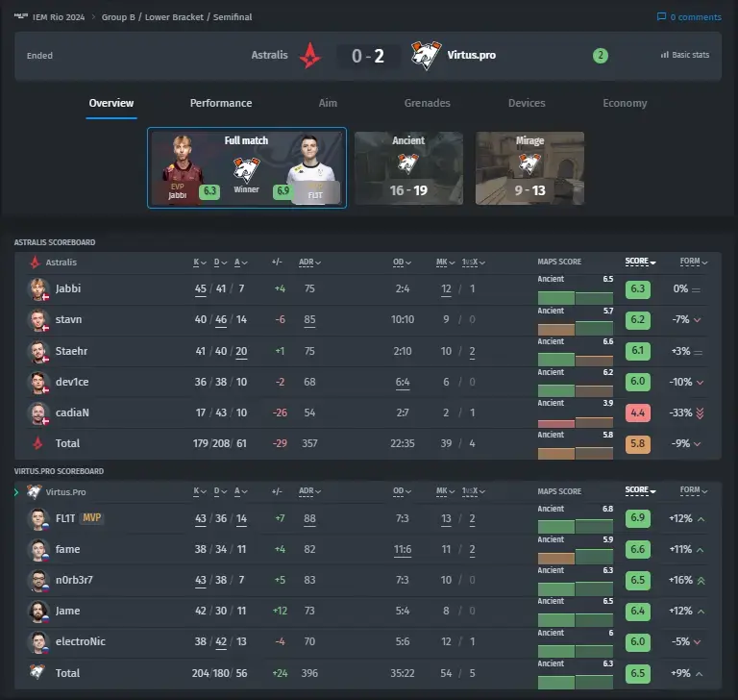The height and width of the screenshot is (700, 738).
Task: Open the comments icon link
Action: pyautogui.click(x=661, y=17)
